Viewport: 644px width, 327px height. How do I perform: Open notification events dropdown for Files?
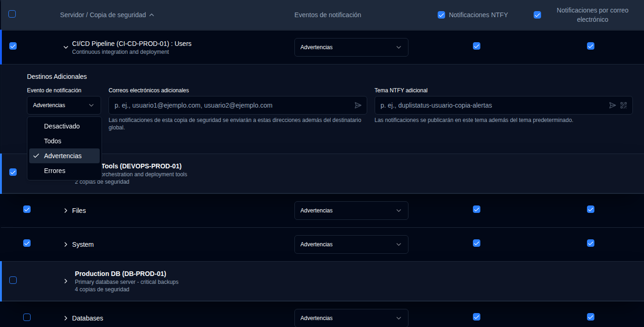(351, 211)
